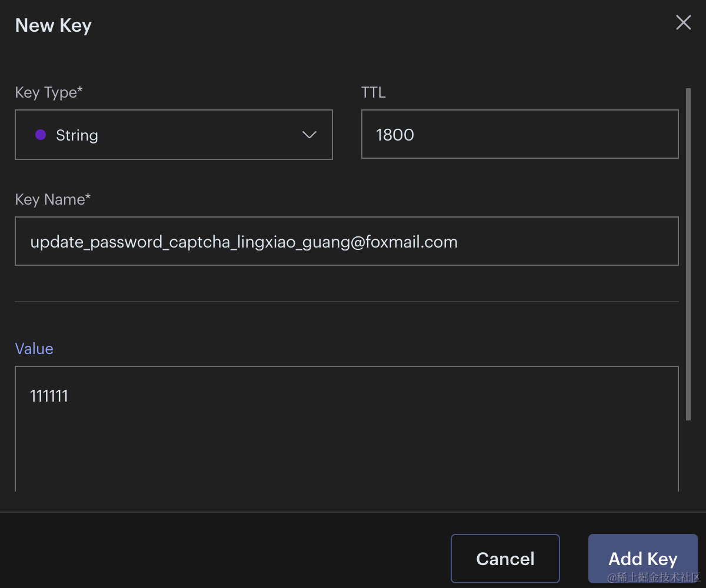Close the New Key dialog

(x=683, y=23)
